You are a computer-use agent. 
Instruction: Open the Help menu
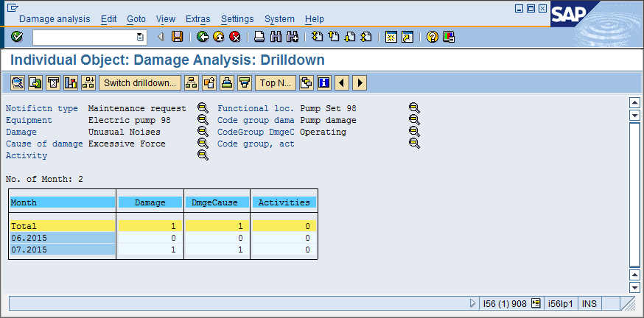point(315,19)
